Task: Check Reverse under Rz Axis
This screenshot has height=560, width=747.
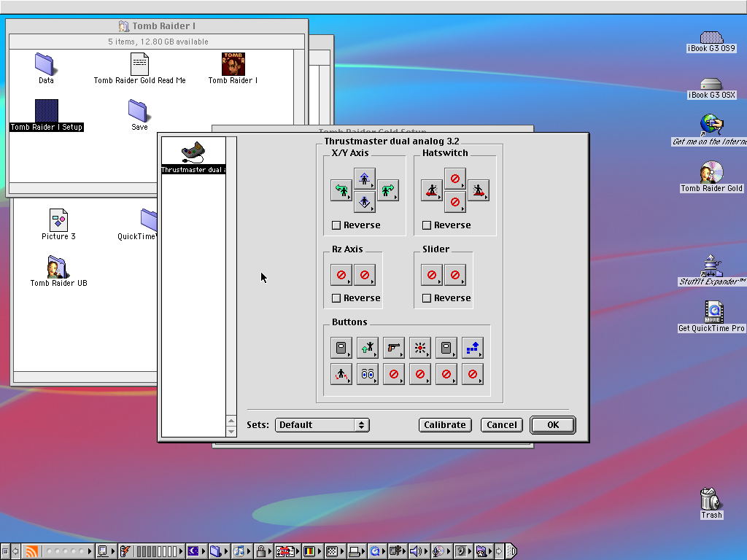Action: coord(336,298)
